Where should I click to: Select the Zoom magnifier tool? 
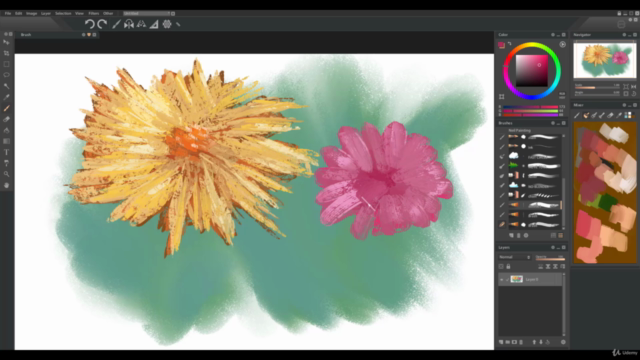click(6, 174)
